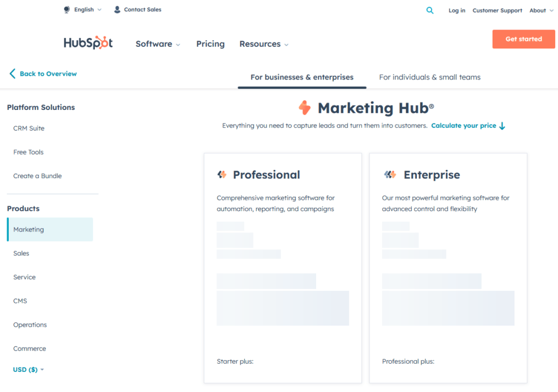Image resolution: width=558 pixels, height=392 pixels.
Task: Open CMS product in sidebar
Action: tap(20, 301)
